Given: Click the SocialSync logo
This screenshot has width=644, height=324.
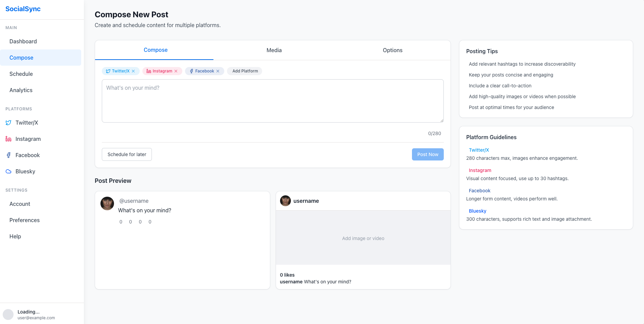Looking at the screenshot, I should click(23, 9).
